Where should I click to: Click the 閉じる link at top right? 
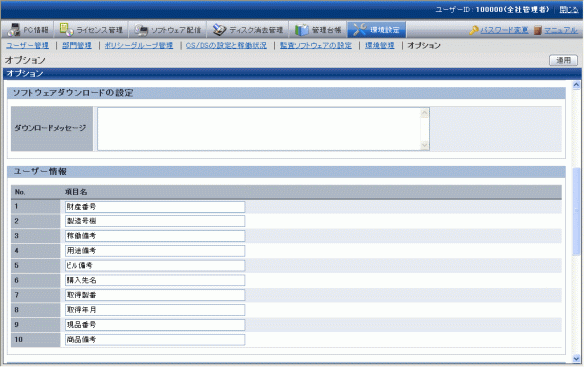569,10
